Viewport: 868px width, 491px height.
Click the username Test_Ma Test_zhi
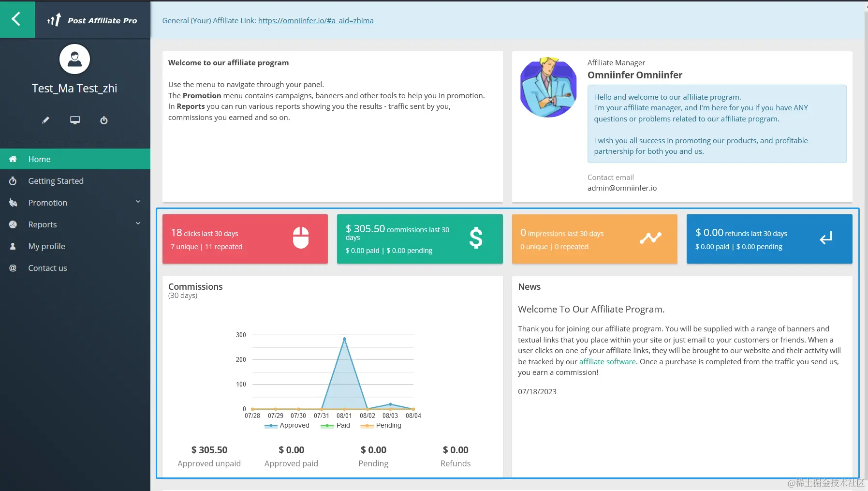(x=74, y=88)
